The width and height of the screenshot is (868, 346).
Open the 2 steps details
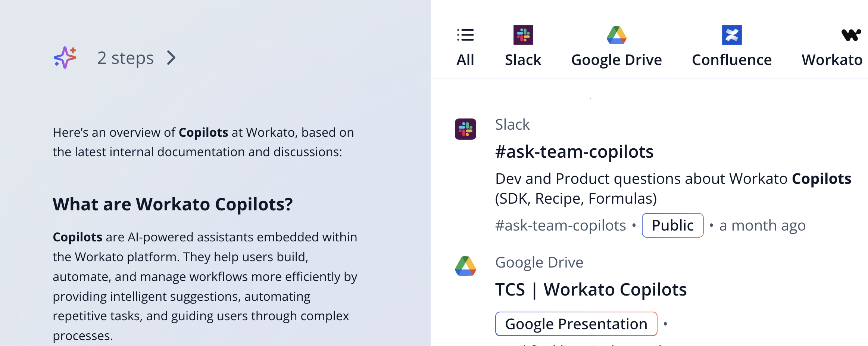(x=125, y=58)
